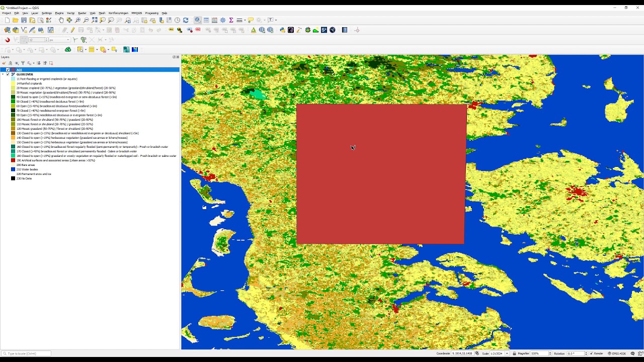Adjust the Rotation spinbox arrows

click(586, 353)
